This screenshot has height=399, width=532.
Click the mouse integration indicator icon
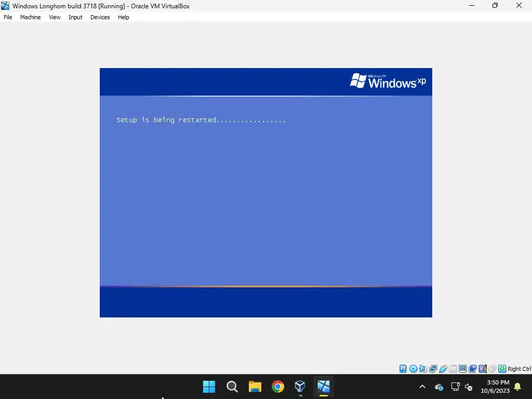click(493, 368)
